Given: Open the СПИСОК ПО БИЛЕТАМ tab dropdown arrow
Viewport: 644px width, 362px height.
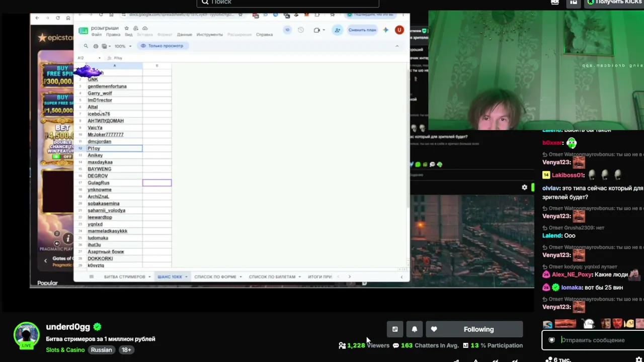Looking at the screenshot, I should coord(300,277).
